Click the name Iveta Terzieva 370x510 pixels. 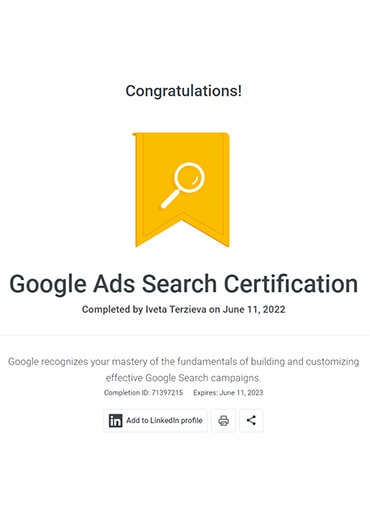tap(176, 310)
